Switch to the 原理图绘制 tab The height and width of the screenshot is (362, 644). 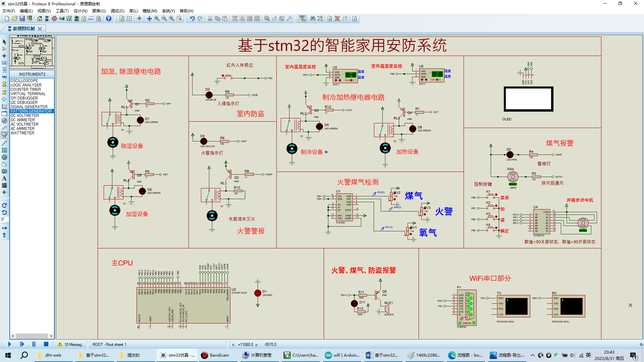coord(23,29)
